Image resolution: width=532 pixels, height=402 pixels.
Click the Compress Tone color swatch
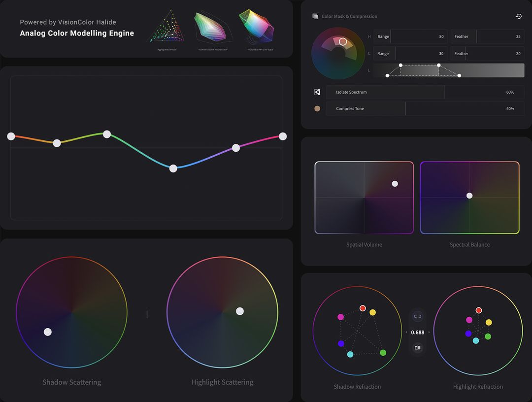[x=317, y=108]
